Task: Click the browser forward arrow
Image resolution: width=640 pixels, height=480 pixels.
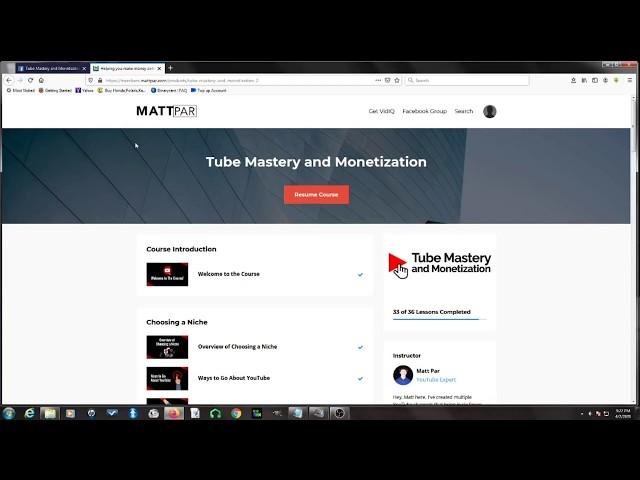Action: (20, 80)
